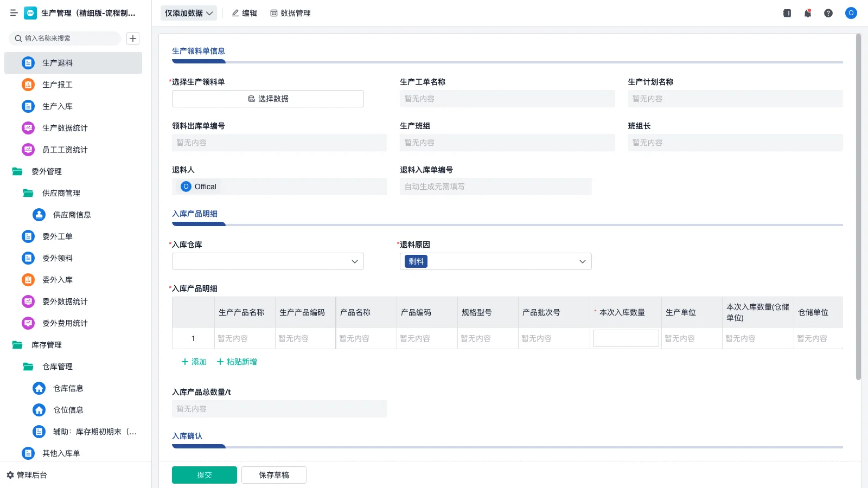Click the help question mark icon
The height and width of the screenshot is (488, 868).
coord(828,13)
